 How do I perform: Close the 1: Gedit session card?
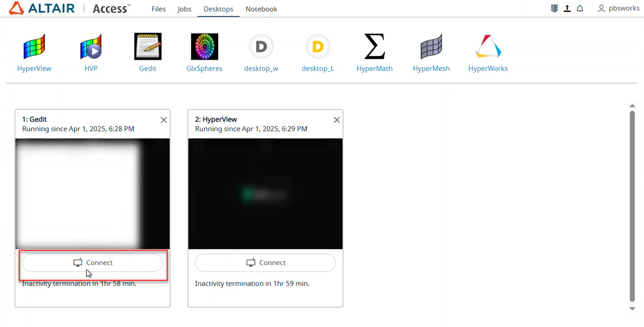point(164,120)
